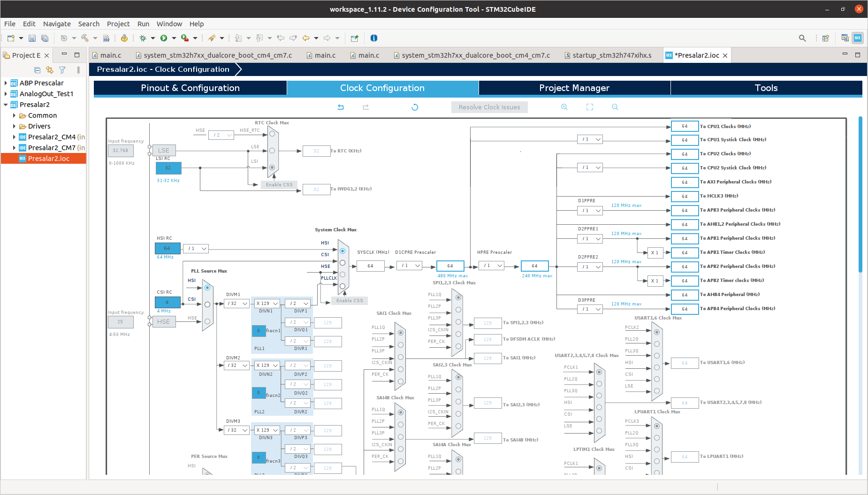Click the flashlight search toolbar icon
868x495 pixels.
tap(212, 38)
